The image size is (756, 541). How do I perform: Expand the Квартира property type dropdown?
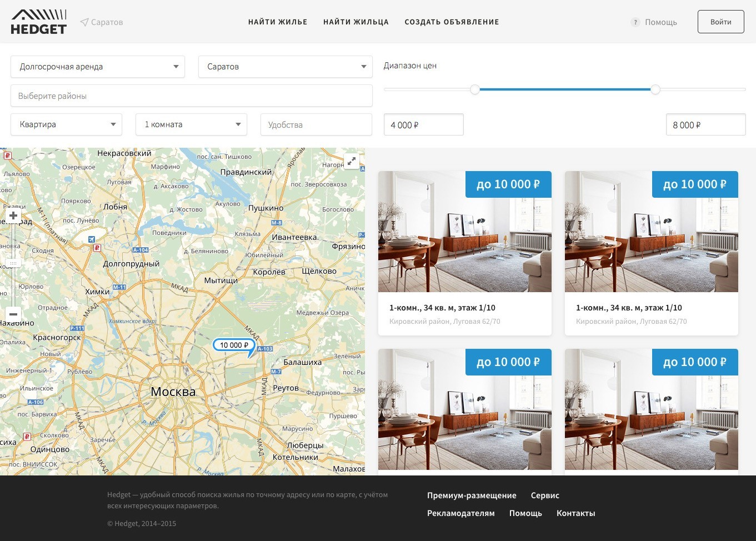pyautogui.click(x=67, y=124)
